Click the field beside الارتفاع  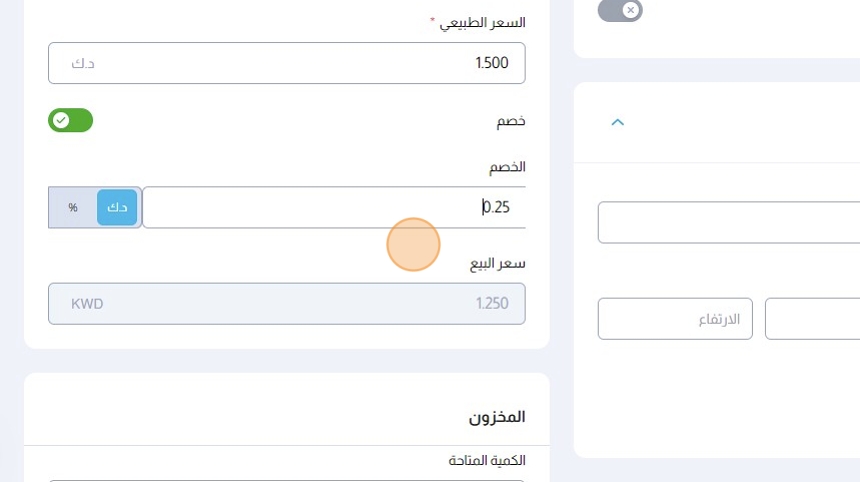812,319
